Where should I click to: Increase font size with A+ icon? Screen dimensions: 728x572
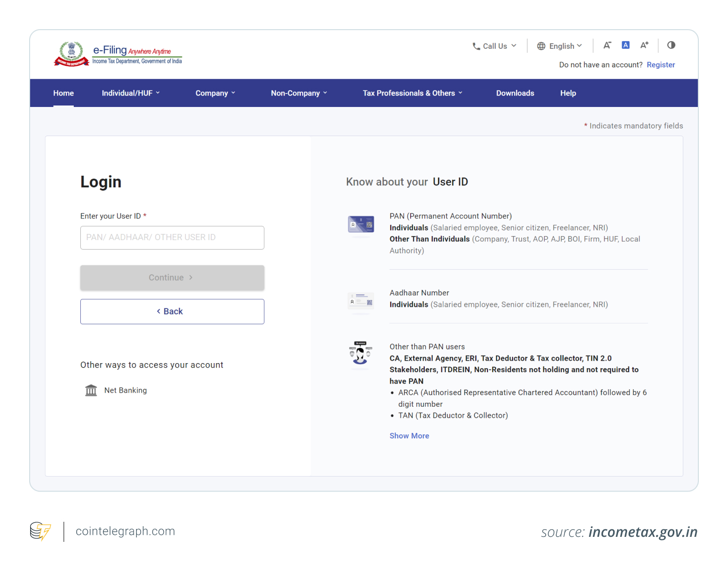click(645, 45)
